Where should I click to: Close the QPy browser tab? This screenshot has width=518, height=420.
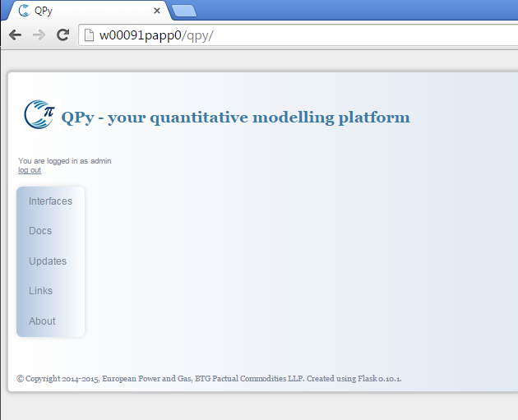pyautogui.click(x=157, y=11)
